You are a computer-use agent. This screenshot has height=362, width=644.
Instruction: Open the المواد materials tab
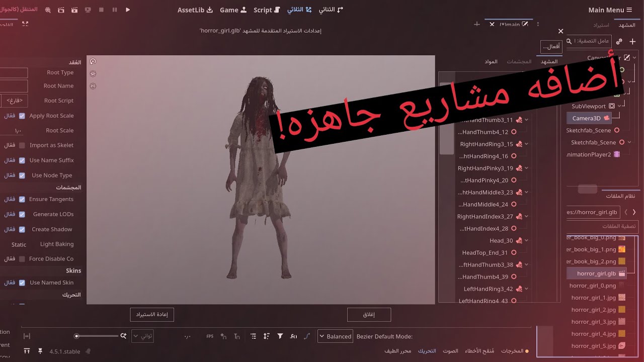coord(491,61)
